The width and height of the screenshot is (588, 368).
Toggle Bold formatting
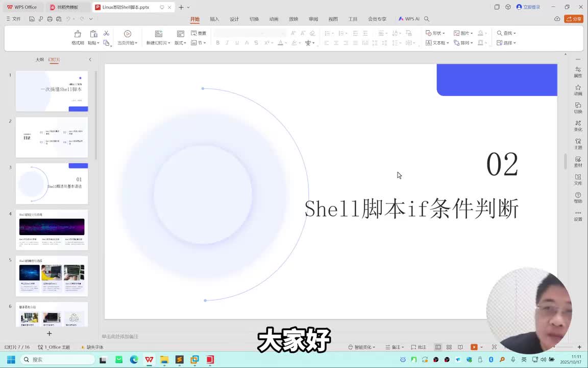(x=217, y=43)
